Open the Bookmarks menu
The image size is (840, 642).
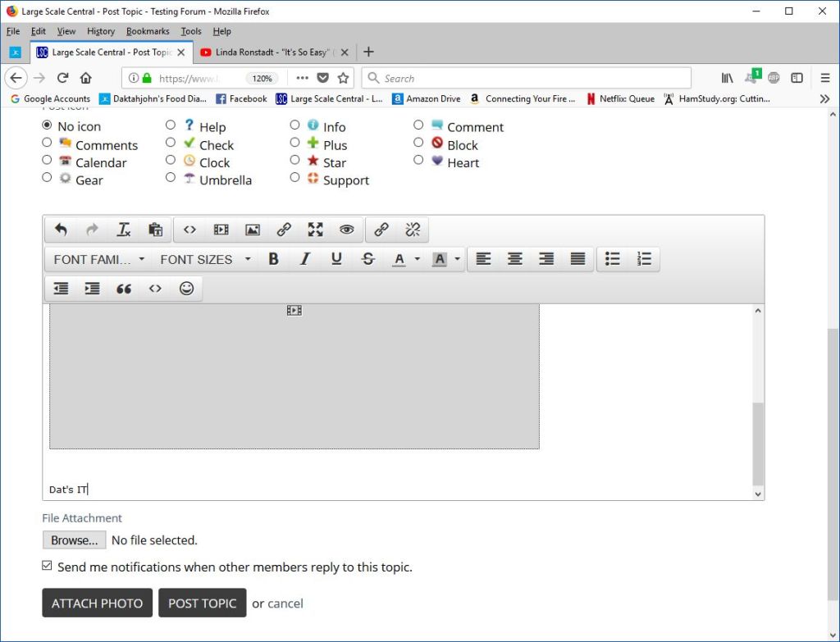coord(148,31)
